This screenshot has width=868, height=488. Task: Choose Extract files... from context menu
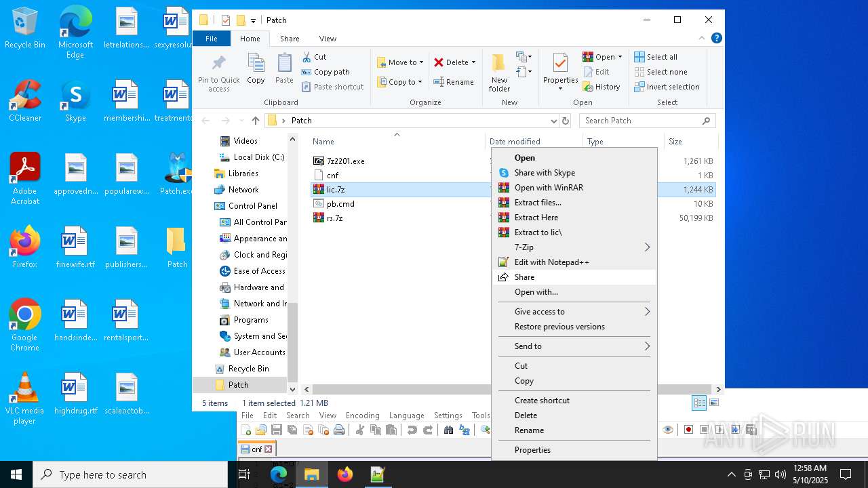(574, 203)
